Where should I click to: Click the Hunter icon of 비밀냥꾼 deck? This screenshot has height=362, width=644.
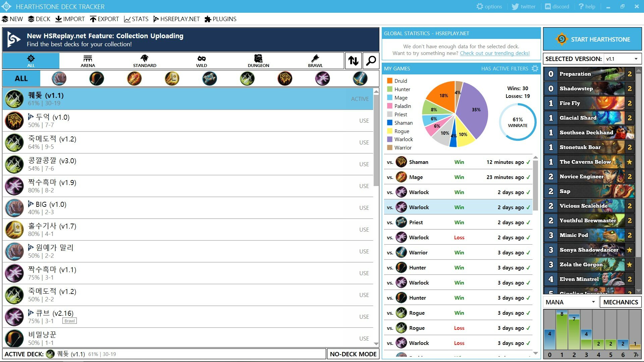pyautogui.click(x=14, y=338)
